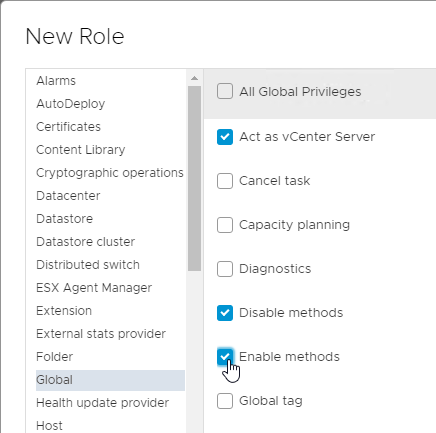Uncheck Act as vCenter Server
The image size is (436, 433).
(x=225, y=137)
